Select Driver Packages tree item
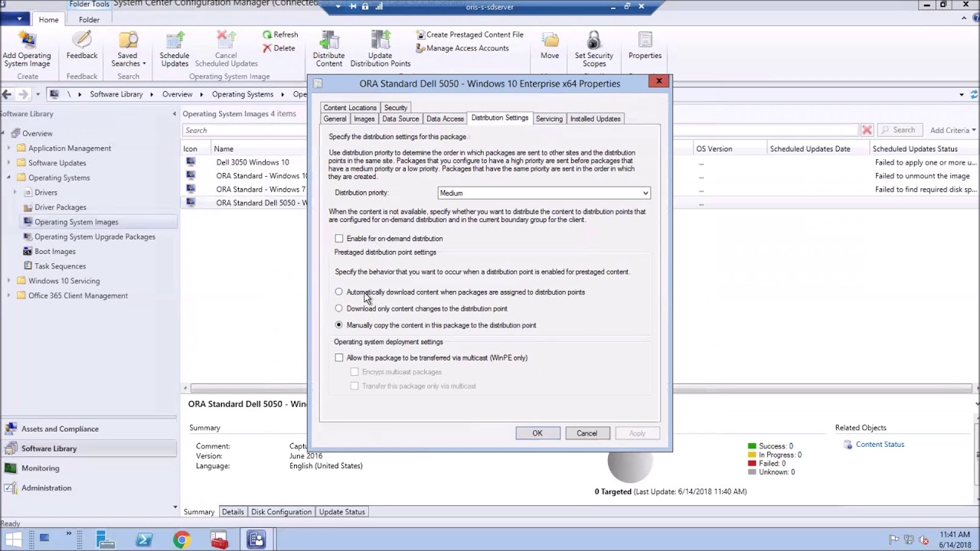This screenshot has width=980, height=551. coord(60,207)
